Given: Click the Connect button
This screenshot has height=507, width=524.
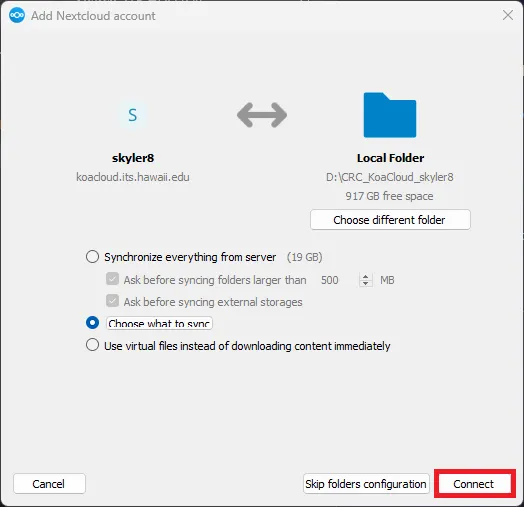Looking at the screenshot, I should (x=474, y=483).
